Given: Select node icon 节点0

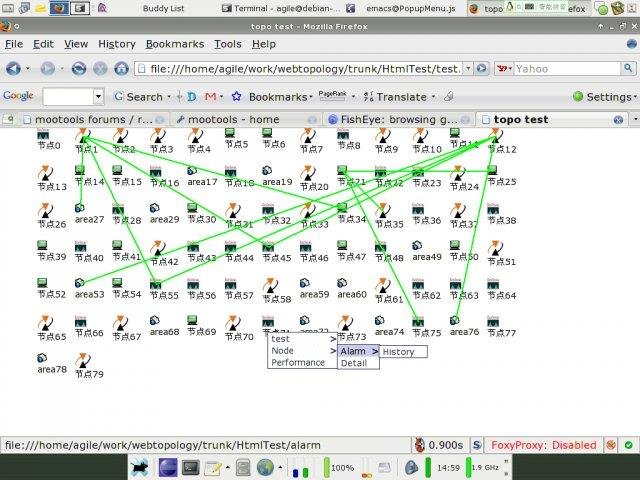Looking at the screenshot, I should click(43, 134).
